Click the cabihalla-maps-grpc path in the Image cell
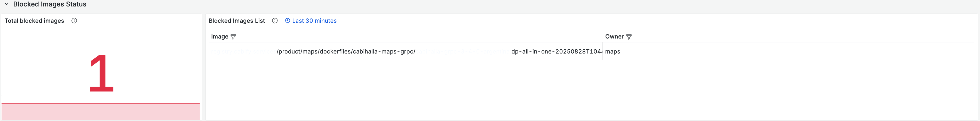Viewport: 980px width, 121px height. 346,51
